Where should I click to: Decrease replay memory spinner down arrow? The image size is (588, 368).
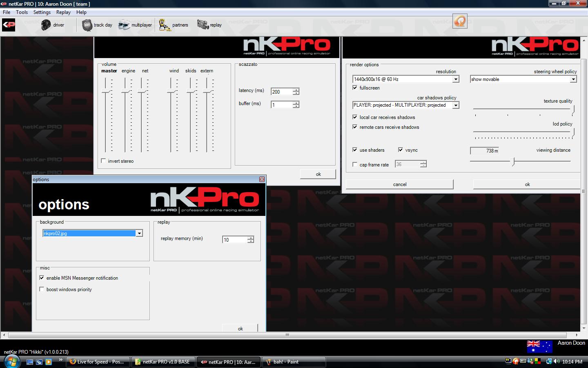pyautogui.click(x=251, y=241)
